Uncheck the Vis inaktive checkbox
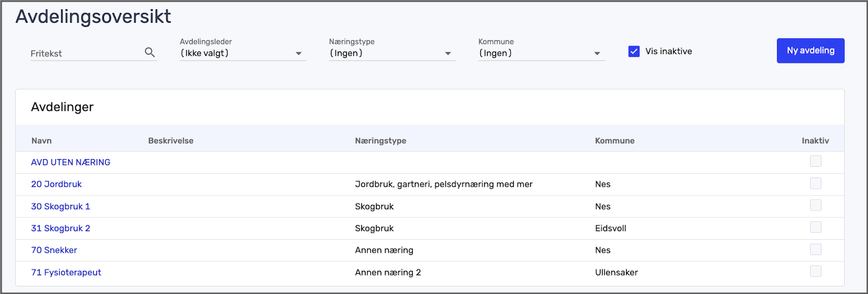Image resolution: width=868 pixels, height=294 pixels. click(x=634, y=51)
